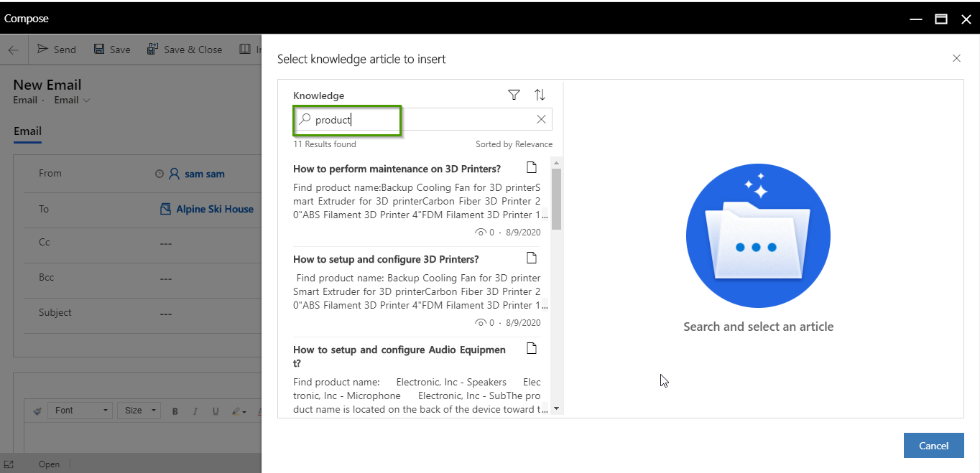Close the knowledge article selection pane
Image resolution: width=980 pixels, height=473 pixels.
click(956, 58)
